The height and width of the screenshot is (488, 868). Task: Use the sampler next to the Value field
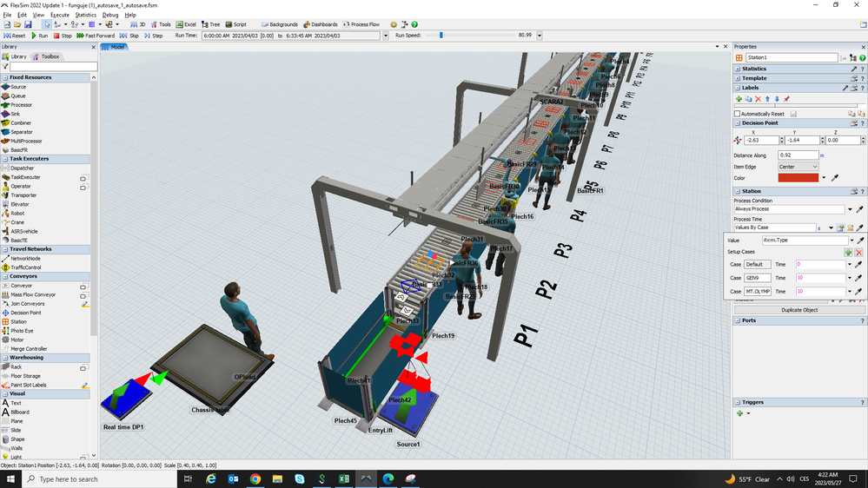pos(860,241)
